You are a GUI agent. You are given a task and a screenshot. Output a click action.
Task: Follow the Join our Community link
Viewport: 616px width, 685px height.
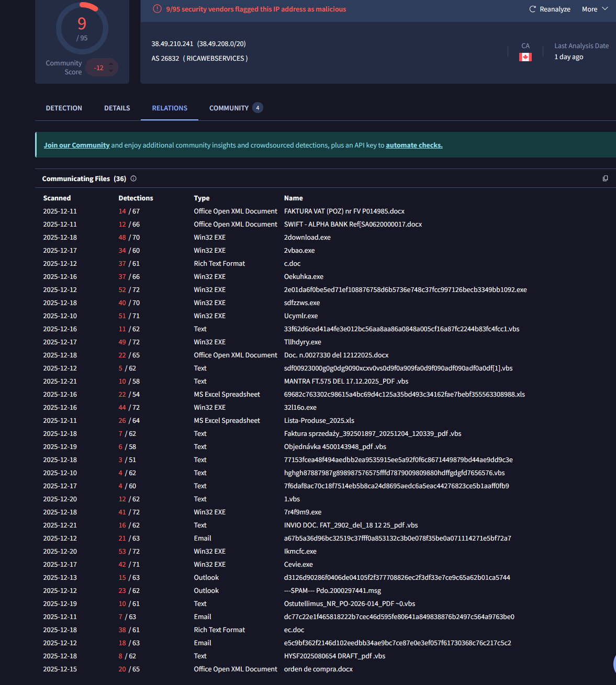point(76,145)
